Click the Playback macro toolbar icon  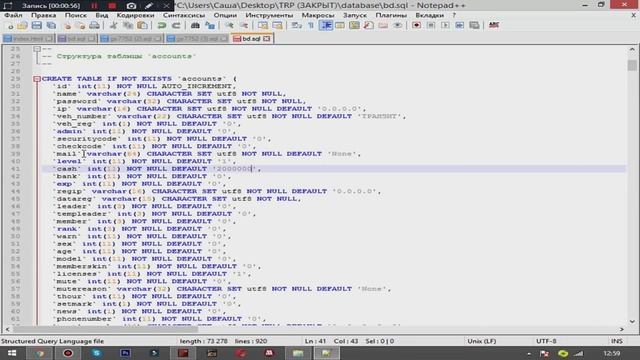(445, 26)
